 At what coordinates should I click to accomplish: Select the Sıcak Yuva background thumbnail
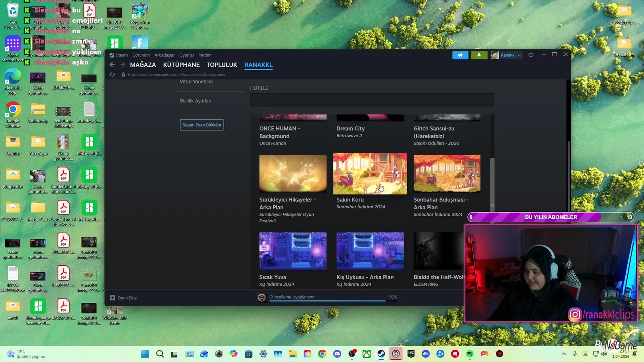click(293, 251)
